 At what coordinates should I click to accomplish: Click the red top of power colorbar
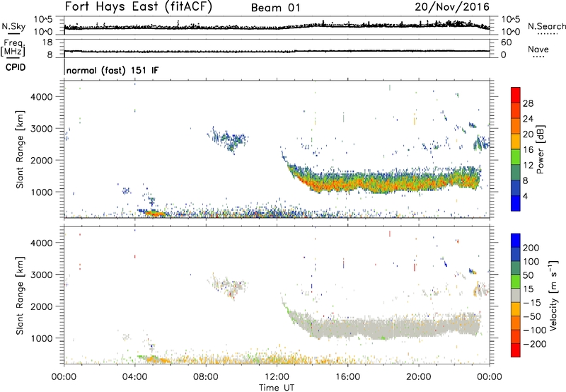pos(516,95)
